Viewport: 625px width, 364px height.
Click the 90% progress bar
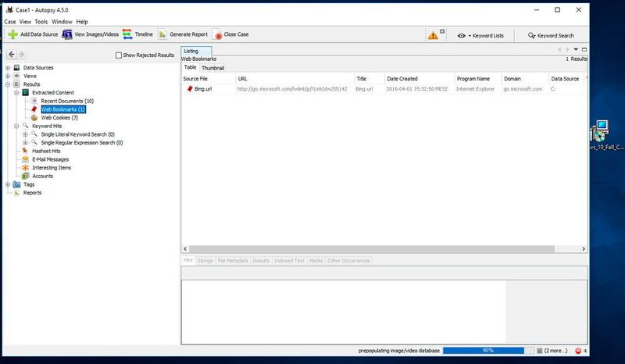point(487,351)
